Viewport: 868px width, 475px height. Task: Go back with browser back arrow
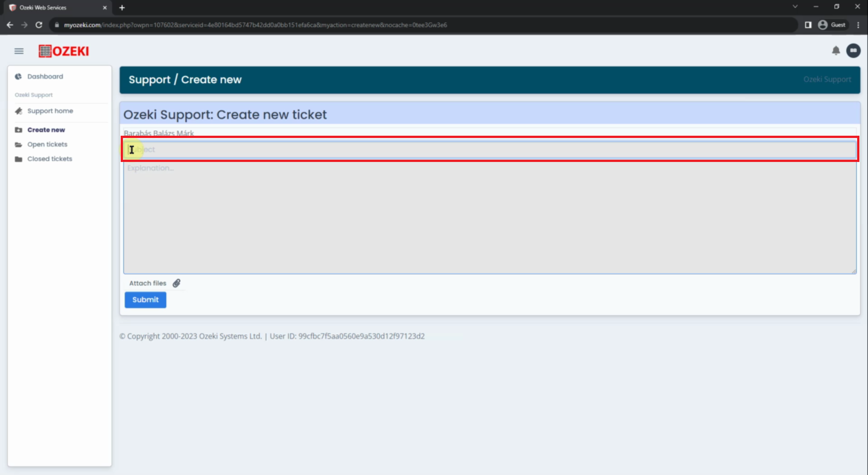pyautogui.click(x=10, y=25)
